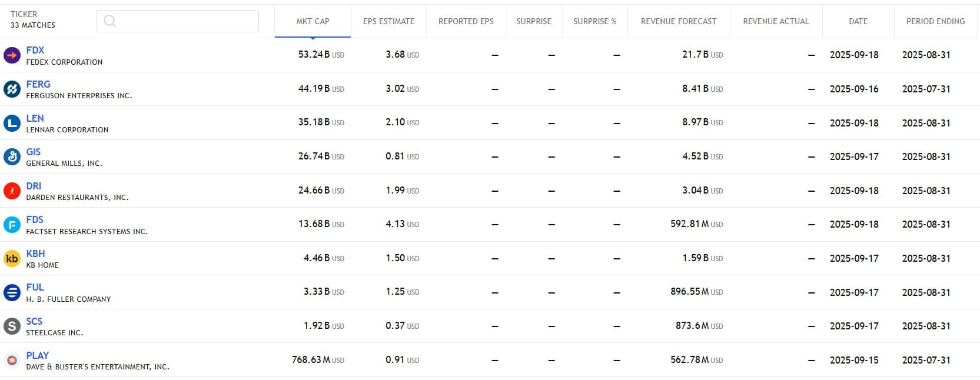
Task: Click GENERAL MILLS, INC. company name
Action: (x=64, y=164)
